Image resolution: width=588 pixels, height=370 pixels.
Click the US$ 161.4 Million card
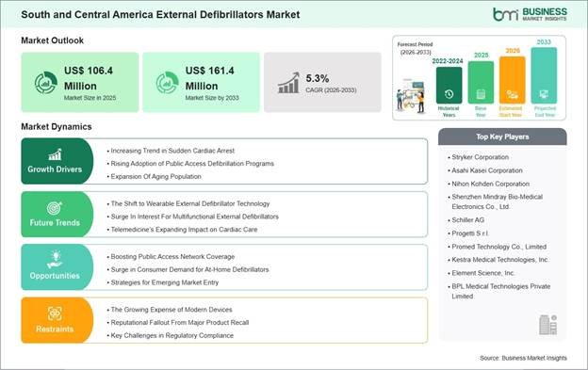pyautogui.click(x=201, y=83)
